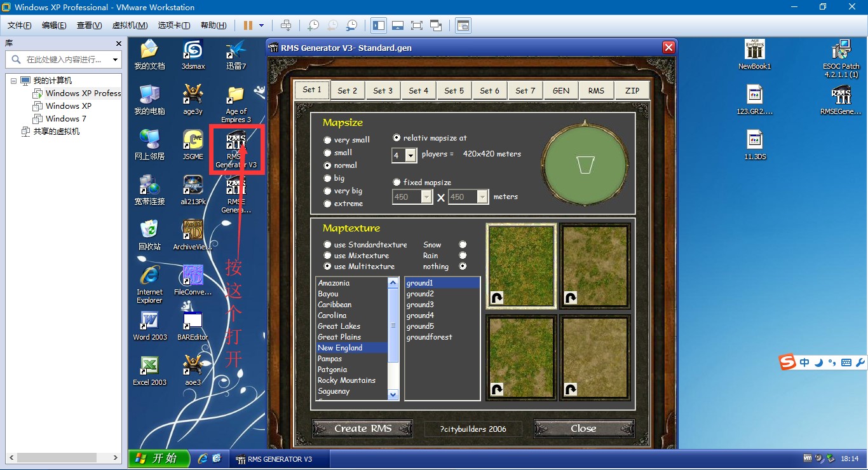Viewport: 868px width, 470px height.
Task: Launch the JSGME desktop shortcut
Action: (193, 144)
